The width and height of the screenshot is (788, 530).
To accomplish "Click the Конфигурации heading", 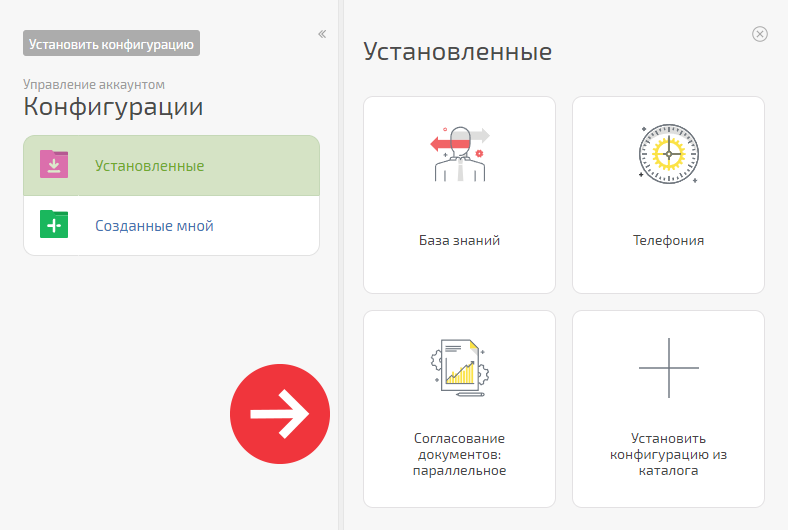I will [x=113, y=107].
